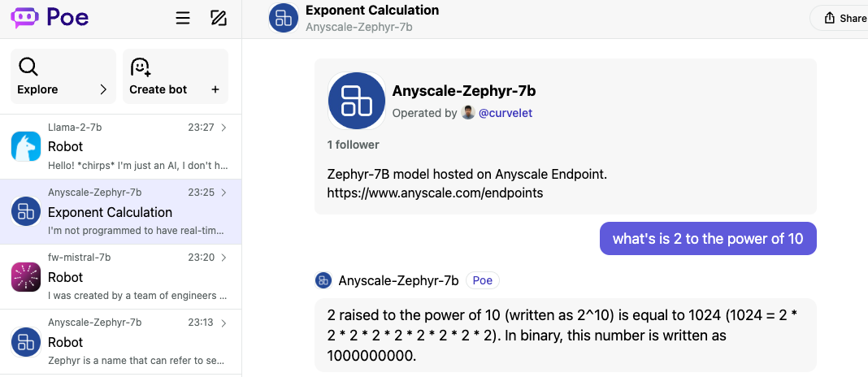Expand the Explore chevron
This screenshot has width=868, height=377.
(103, 89)
